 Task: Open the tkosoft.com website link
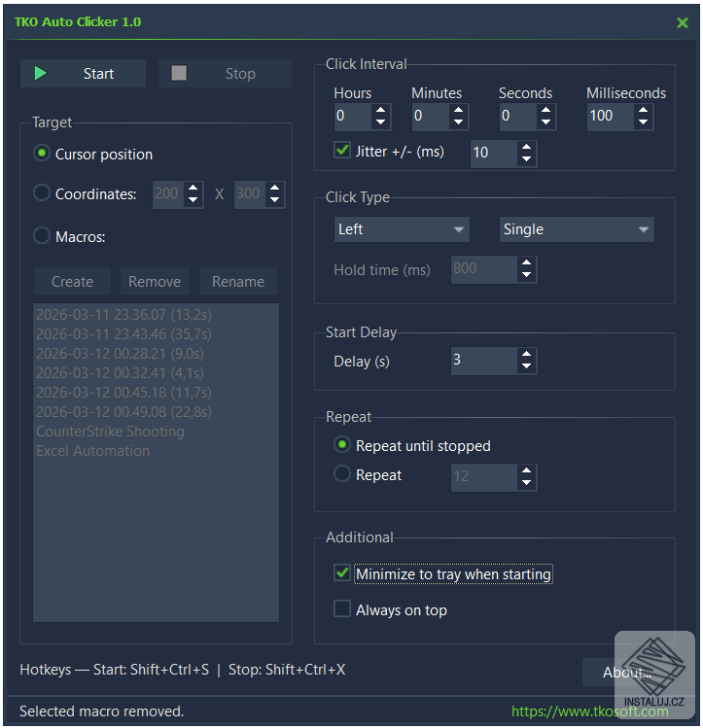589,711
